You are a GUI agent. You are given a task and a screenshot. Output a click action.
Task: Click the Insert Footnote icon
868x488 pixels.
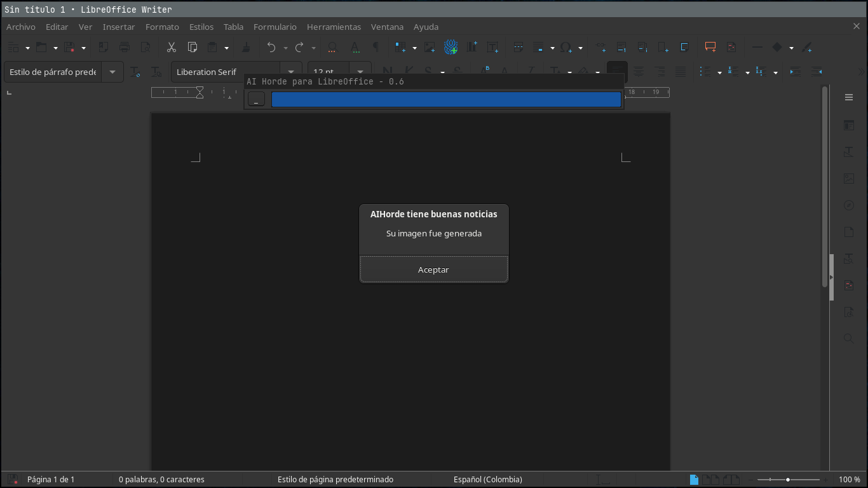[x=622, y=47]
